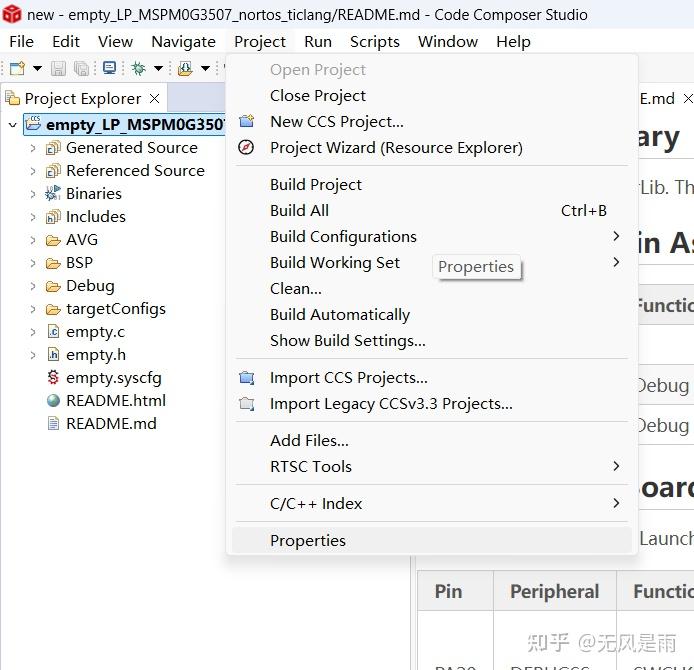
Task: Open the Help menu
Action: pos(513,42)
